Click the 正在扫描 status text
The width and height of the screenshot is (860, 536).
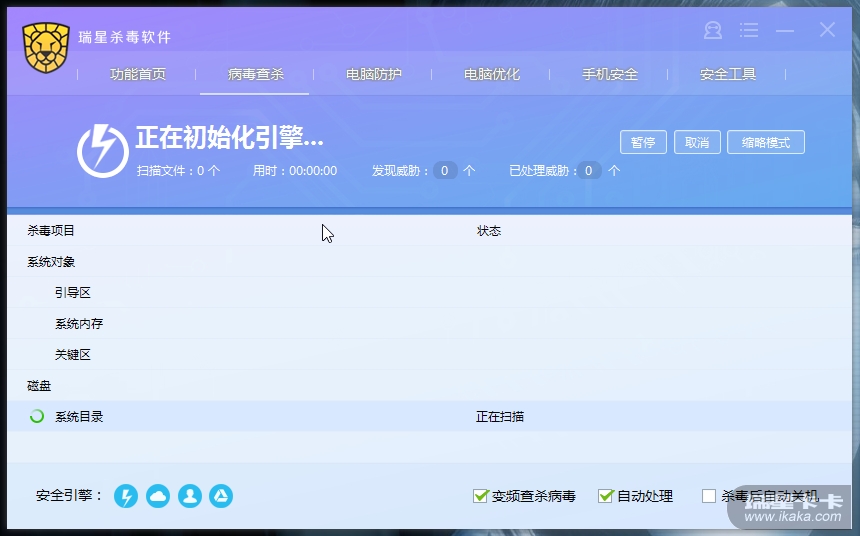point(500,416)
